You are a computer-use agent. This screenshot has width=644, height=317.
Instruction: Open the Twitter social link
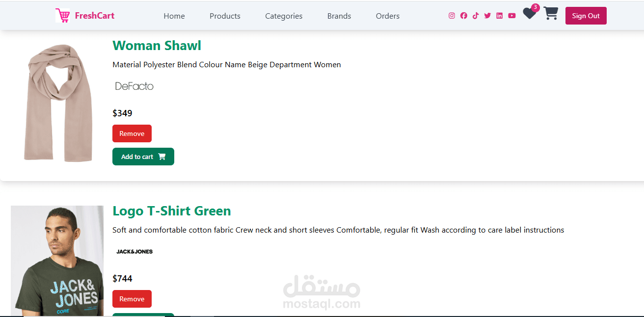point(487,16)
